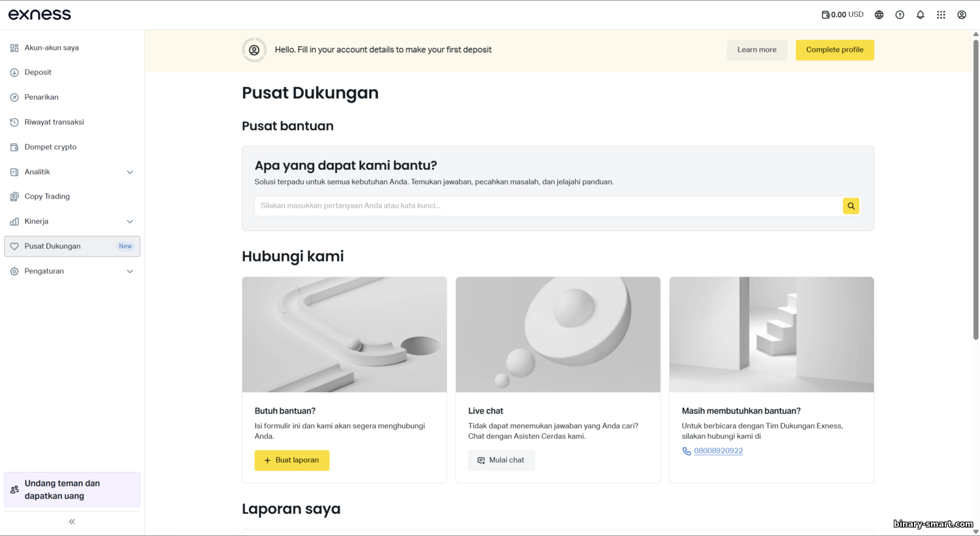Expand the Kinerja submenu chevron

click(130, 222)
